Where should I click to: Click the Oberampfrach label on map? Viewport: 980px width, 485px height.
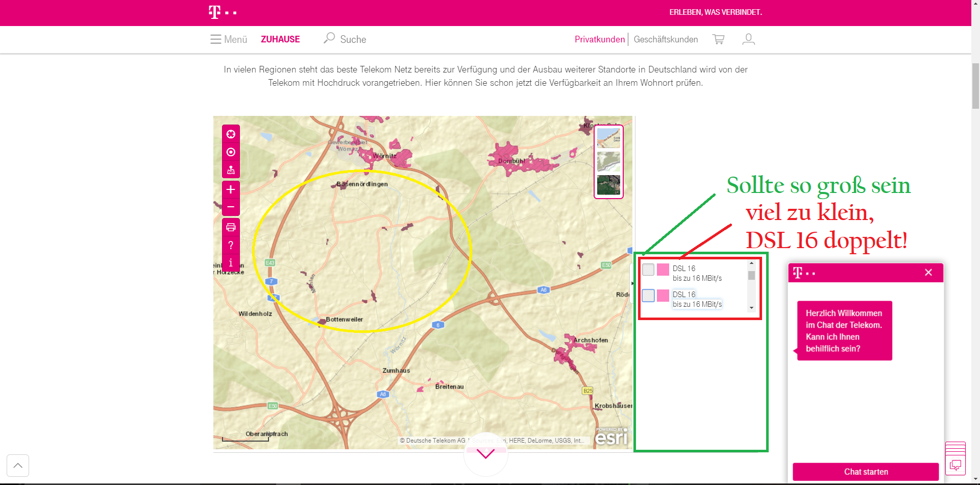point(266,434)
